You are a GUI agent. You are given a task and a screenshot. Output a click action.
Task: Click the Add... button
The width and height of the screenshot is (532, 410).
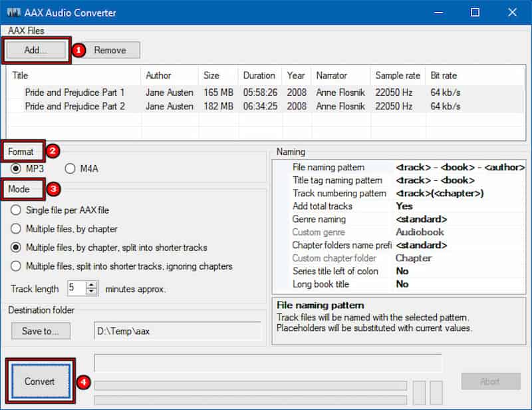36,51
